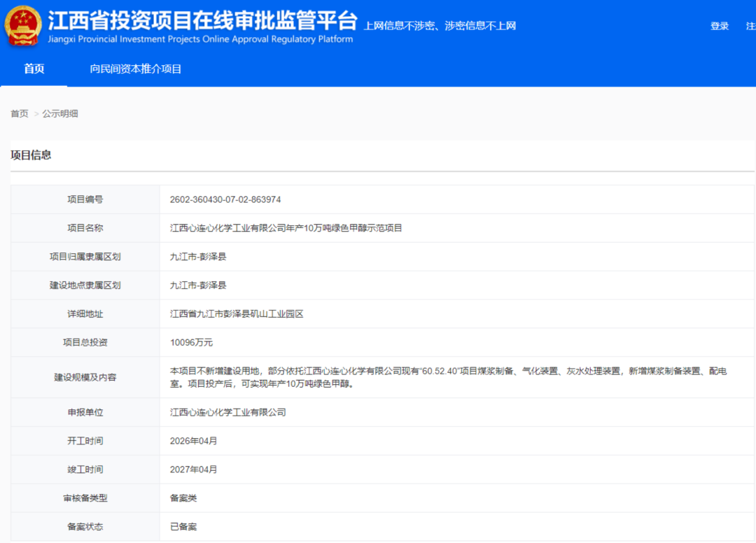Screen dimensions: 756x543
Task: Click the English subtitle under the platform title
Action: pyautogui.click(x=200, y=39)
